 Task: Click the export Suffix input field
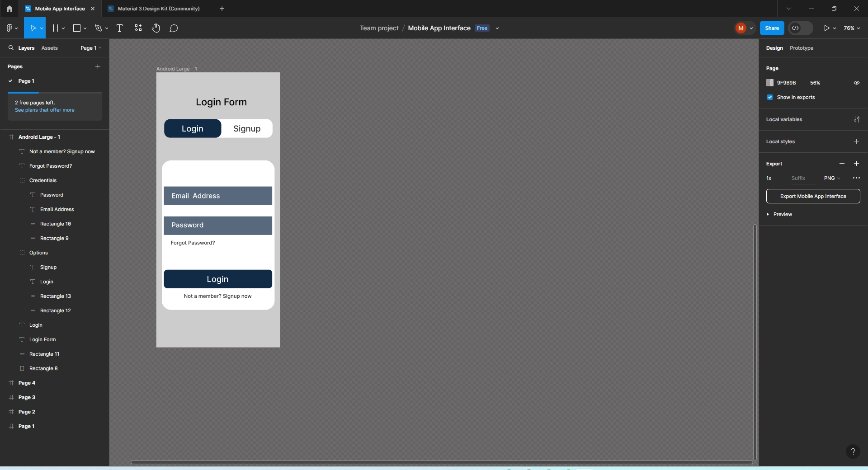804,178
